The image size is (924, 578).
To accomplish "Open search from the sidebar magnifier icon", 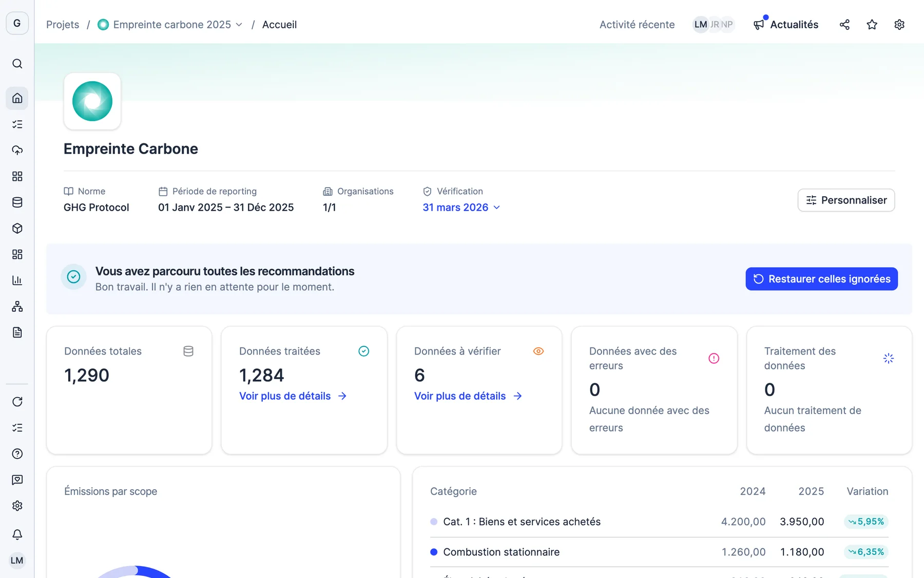I will point(17,64).
